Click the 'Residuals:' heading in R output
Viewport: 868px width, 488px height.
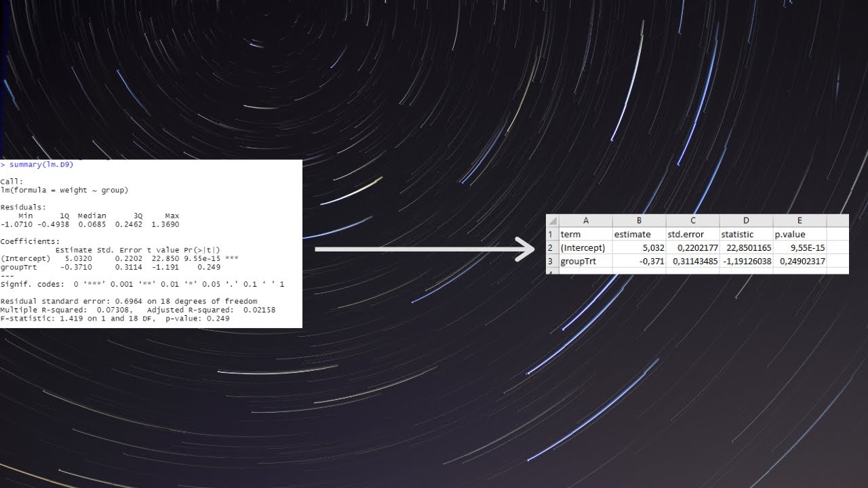coord(23,207)
